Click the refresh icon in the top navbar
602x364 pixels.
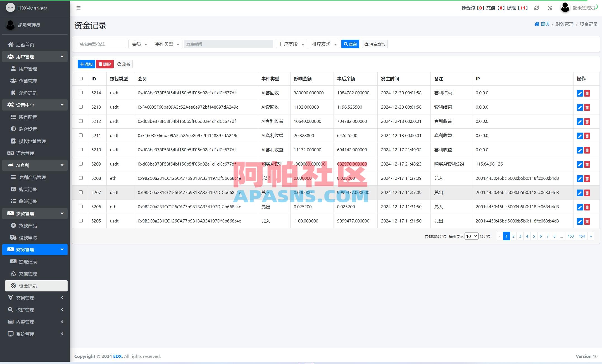point(536,8)
